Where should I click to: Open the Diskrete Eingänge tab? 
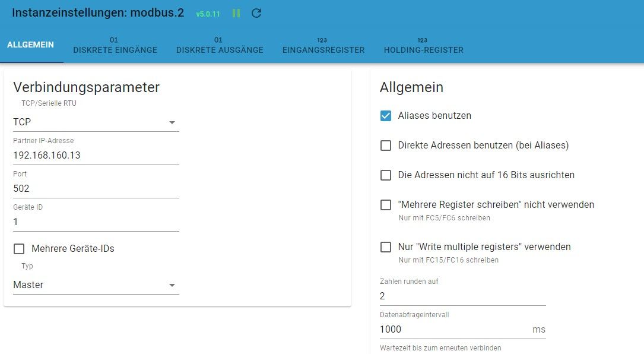115,45
